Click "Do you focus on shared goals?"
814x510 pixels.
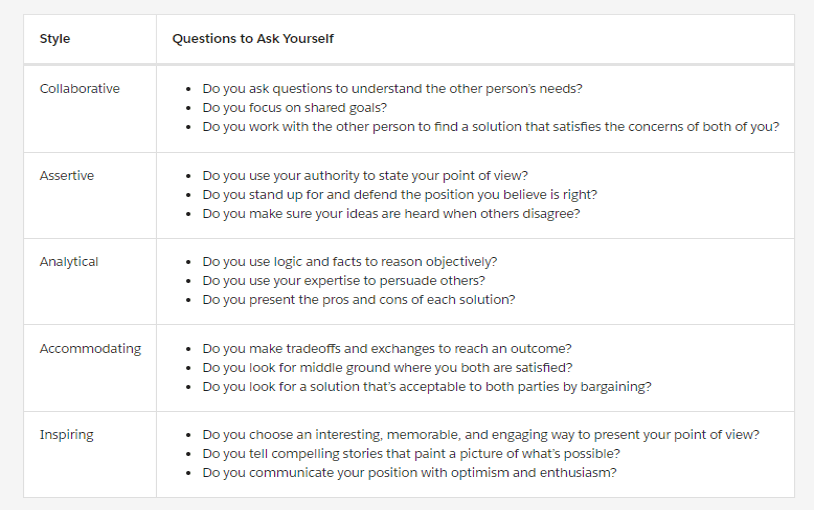click(x=295, y=108)
